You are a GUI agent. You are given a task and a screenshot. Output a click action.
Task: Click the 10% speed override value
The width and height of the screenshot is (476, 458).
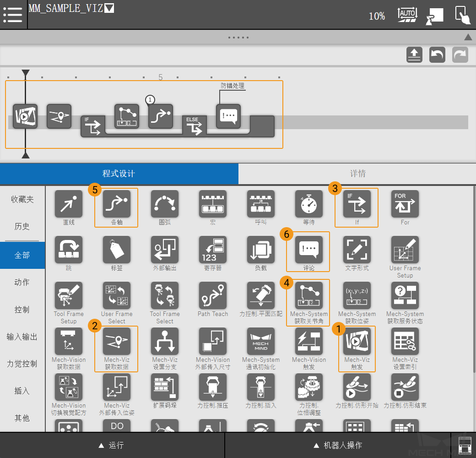377,16
